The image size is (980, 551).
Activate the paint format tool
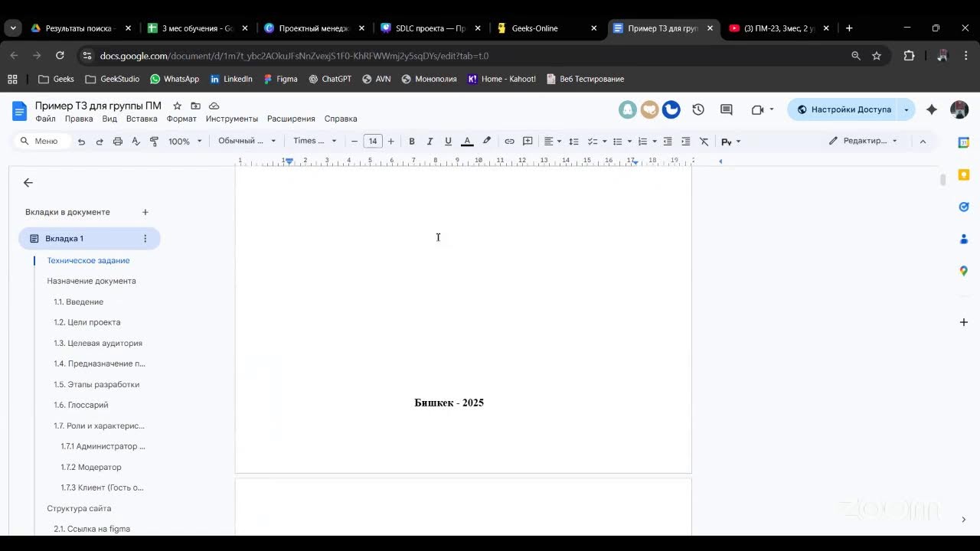154,142
